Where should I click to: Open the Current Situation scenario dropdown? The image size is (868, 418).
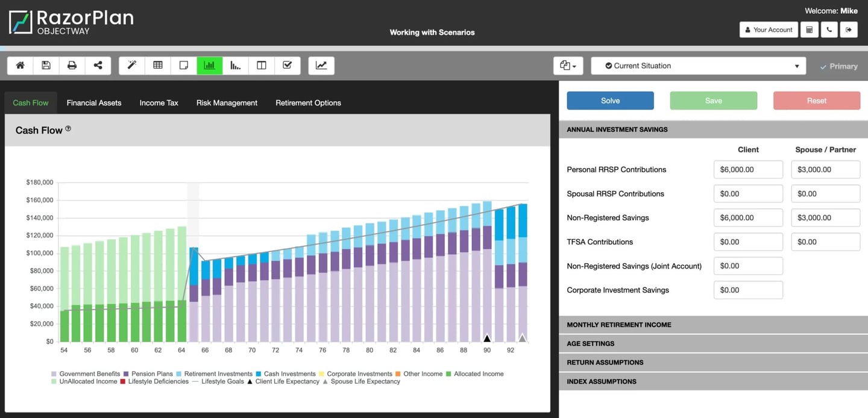(698, 66)
